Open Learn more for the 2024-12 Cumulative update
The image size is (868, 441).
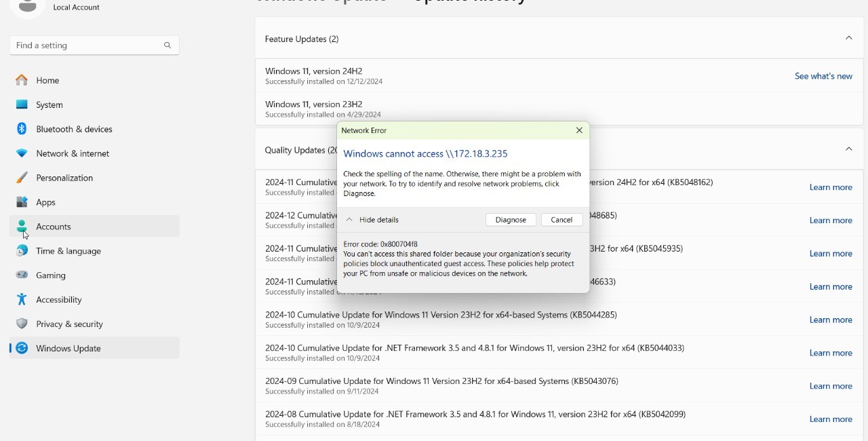click(831, 220)
